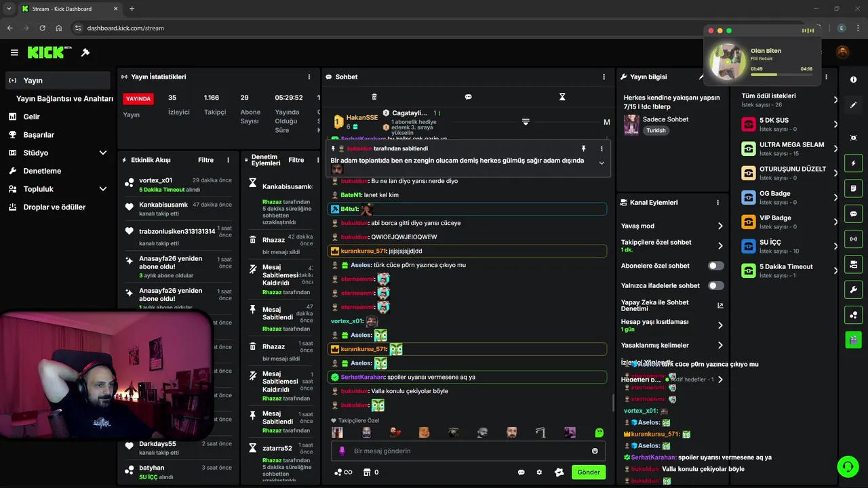
Task: Click the speech bubble icon in chat toolbar
Action: (x=468, y=97)
